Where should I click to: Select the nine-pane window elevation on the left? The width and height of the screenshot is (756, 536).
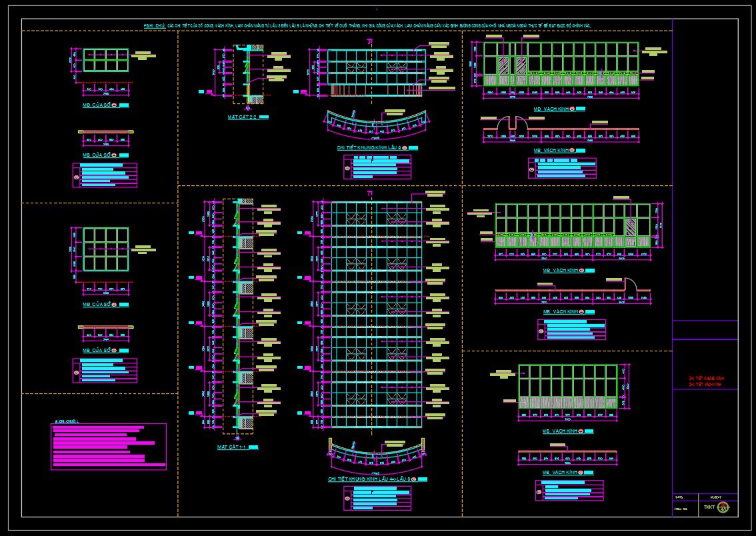tap(105, 249)
